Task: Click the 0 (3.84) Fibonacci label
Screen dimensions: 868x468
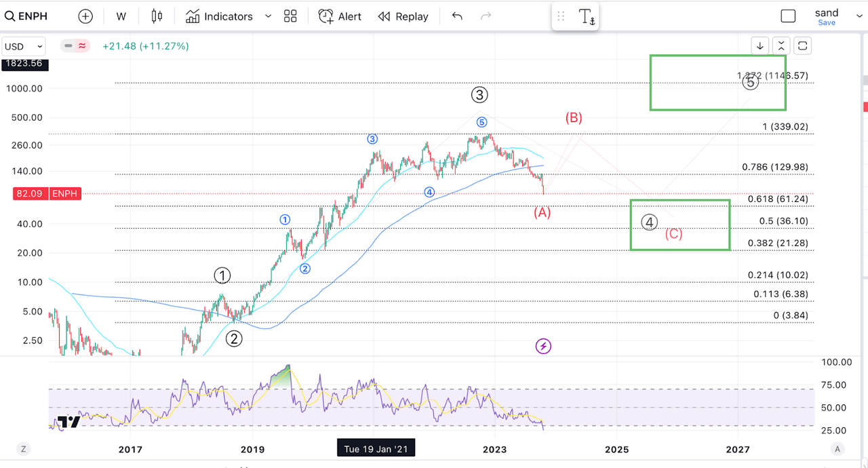Action: point(791,315)
